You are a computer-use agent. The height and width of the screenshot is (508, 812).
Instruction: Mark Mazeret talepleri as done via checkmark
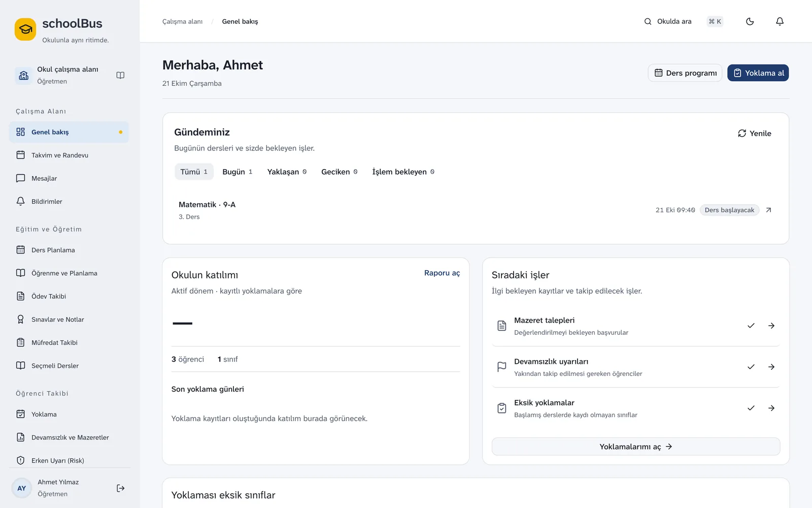(x=751, y=326)
